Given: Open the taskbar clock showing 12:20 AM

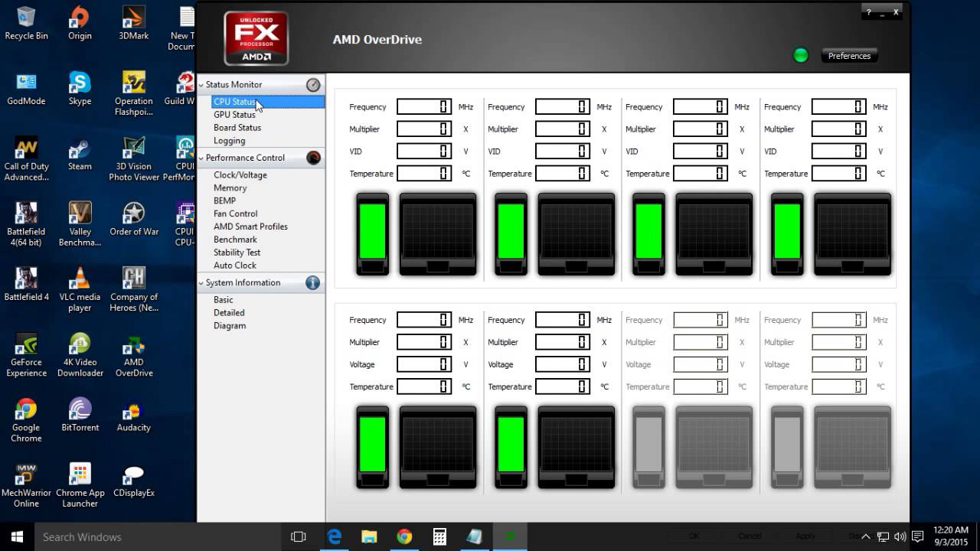Looking at the screenshot, I should [x=950, y=536].
